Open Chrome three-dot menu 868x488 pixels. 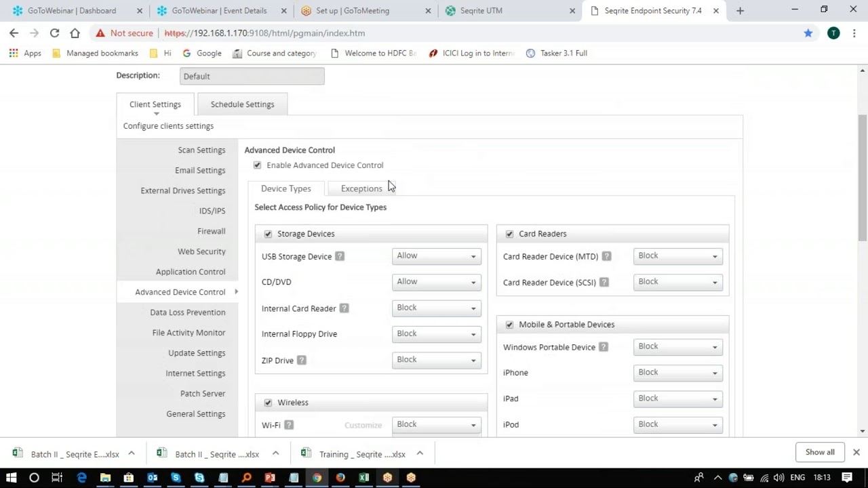coord(854,33)
